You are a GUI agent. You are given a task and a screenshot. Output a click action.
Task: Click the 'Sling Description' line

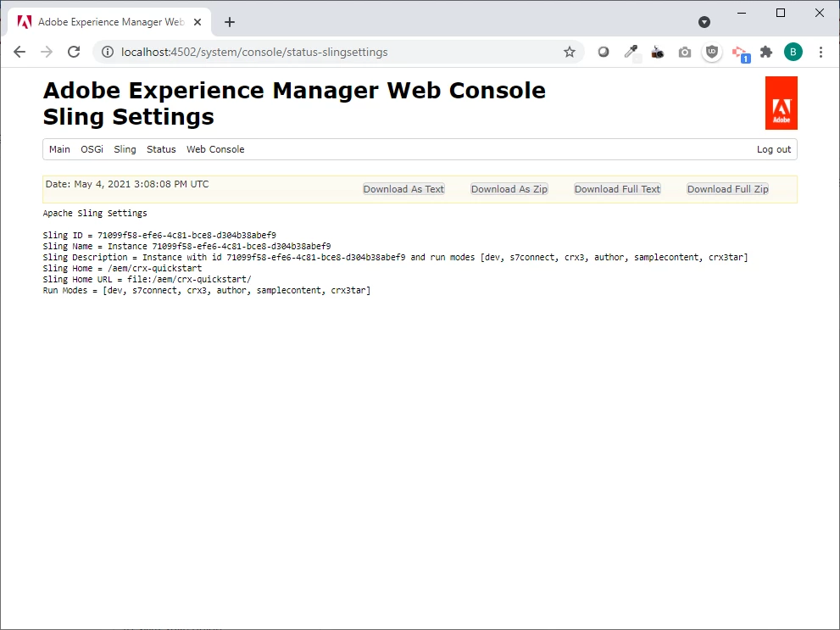(395, 257)
